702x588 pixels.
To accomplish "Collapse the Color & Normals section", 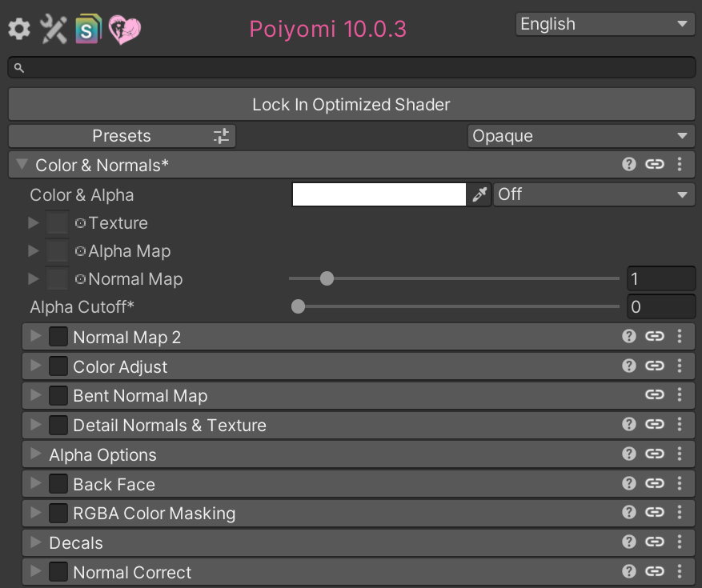I will (x=22, y=165).
